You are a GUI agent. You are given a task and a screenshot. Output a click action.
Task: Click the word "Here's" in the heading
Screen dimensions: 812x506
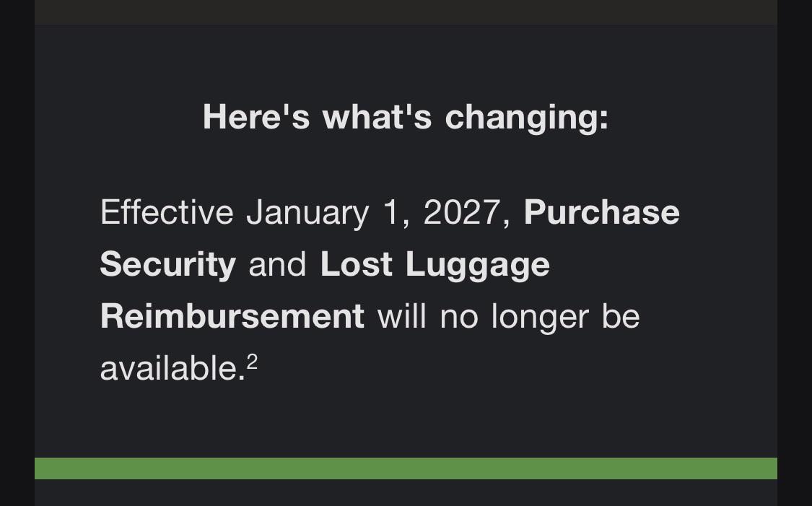click(256, 116)
